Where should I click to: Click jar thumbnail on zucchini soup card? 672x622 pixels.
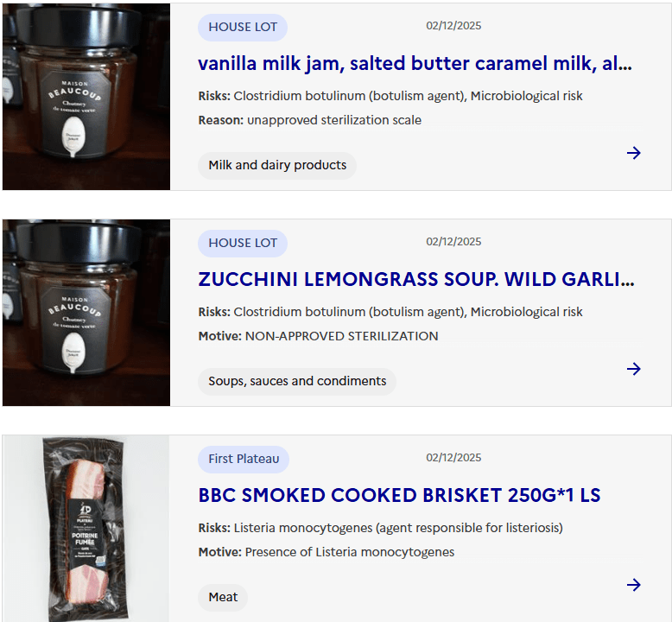point(86,313)
